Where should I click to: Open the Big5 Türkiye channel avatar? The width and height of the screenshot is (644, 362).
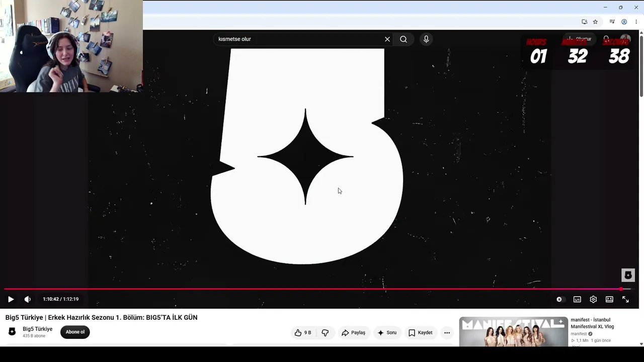12,332
